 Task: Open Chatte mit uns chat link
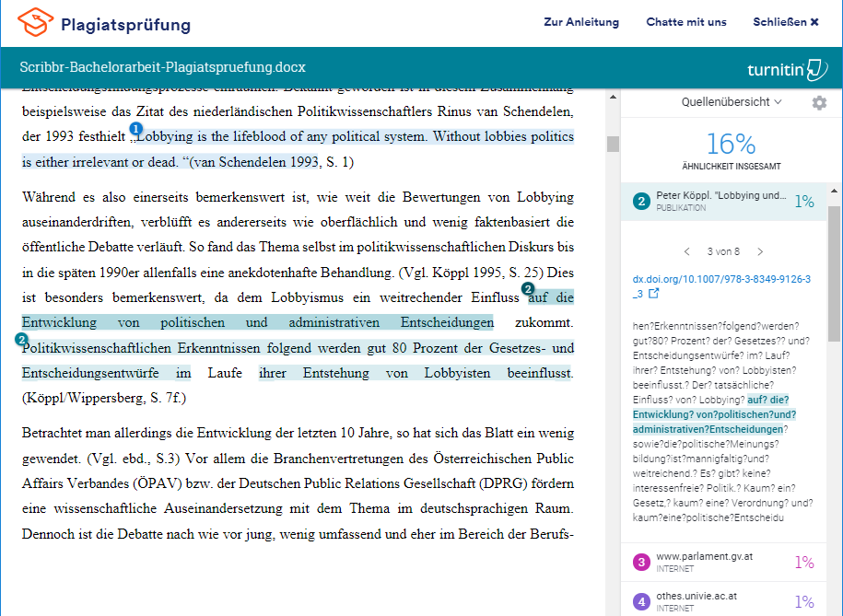[686, 22]
